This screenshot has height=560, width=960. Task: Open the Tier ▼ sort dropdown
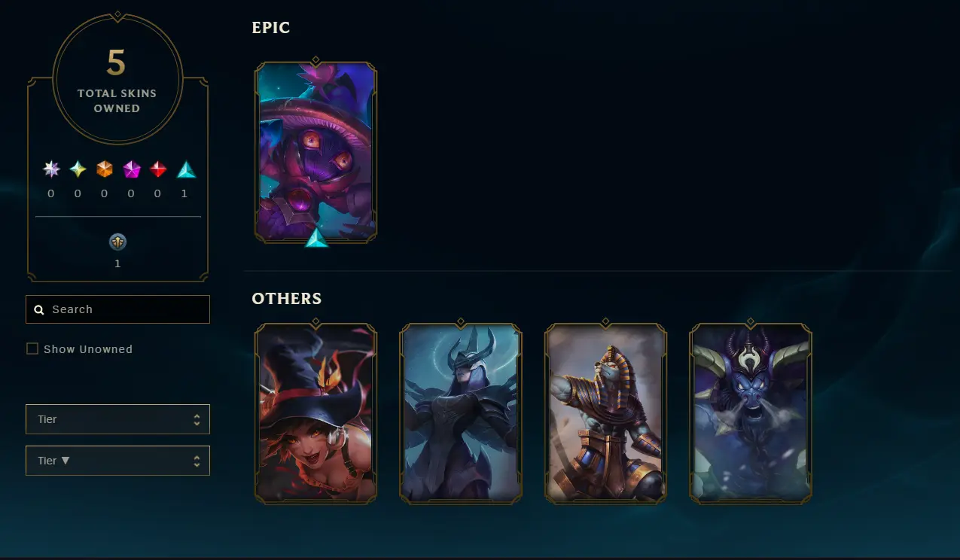(117, 461)
